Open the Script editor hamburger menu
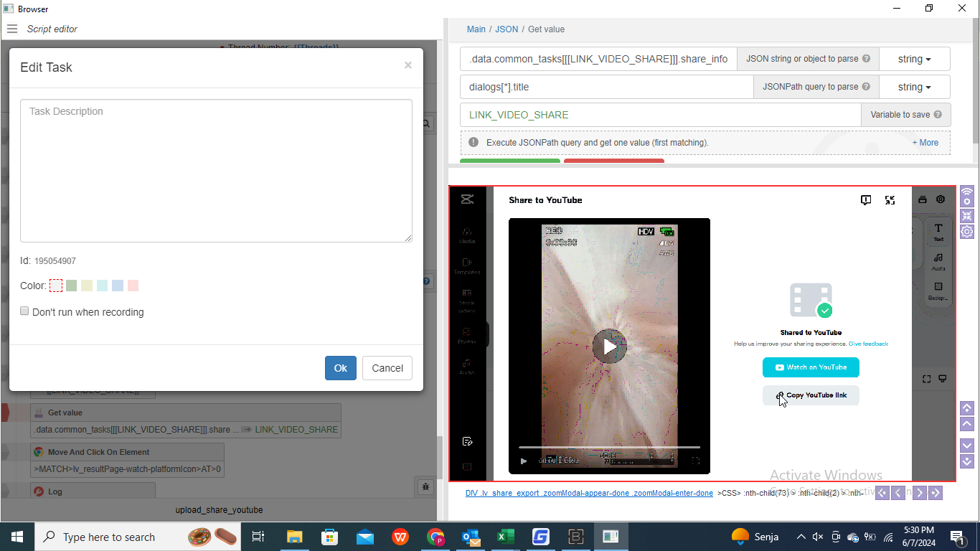Viewport: 980px width, 551px height. pyautogui.click(x=11, y=29)
